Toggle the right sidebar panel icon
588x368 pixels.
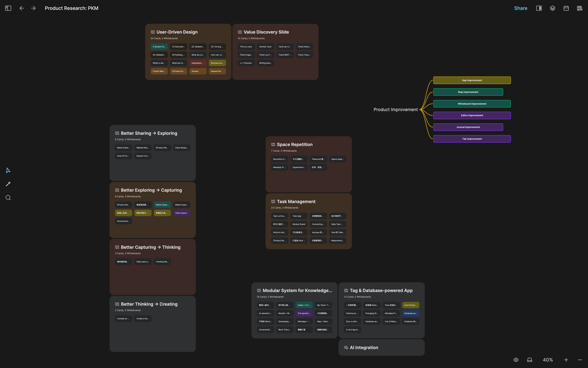pyautogui.click(x=539, y=8)
